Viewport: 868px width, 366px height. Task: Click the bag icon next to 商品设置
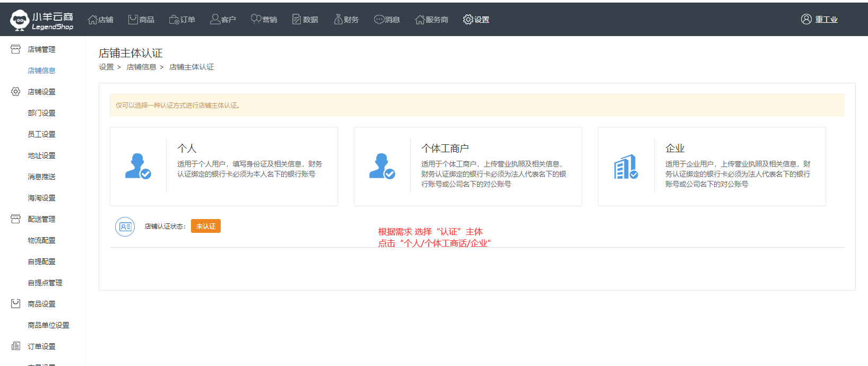(x=16, y=304)
